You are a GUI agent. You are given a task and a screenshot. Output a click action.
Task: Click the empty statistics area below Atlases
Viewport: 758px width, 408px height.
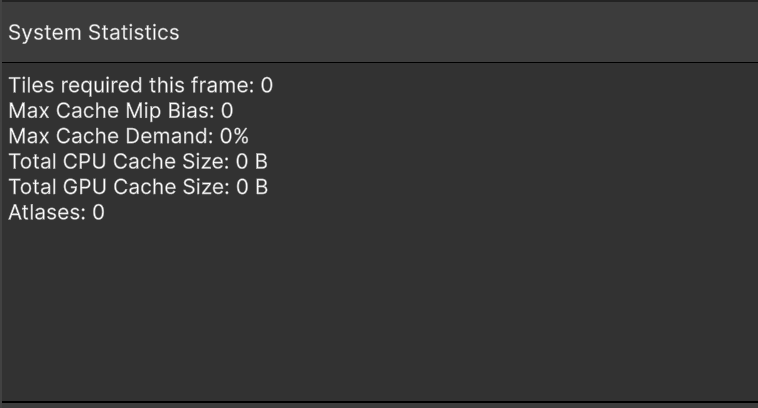380,310
